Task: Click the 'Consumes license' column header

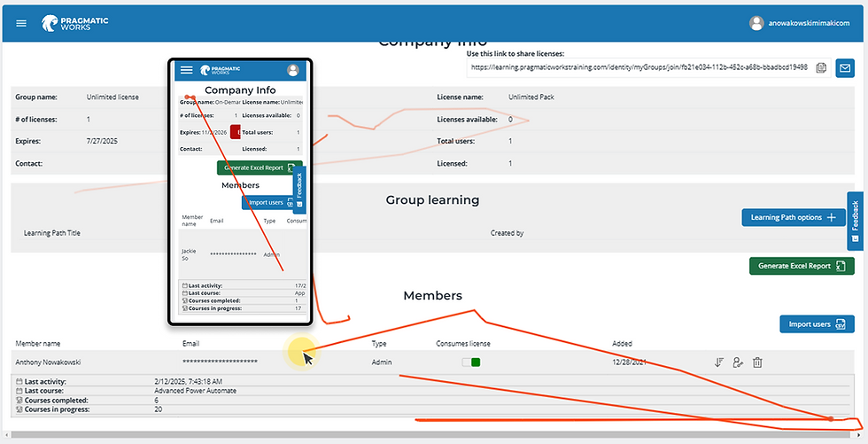Action: pyautogui.click(x=463, y=343)
